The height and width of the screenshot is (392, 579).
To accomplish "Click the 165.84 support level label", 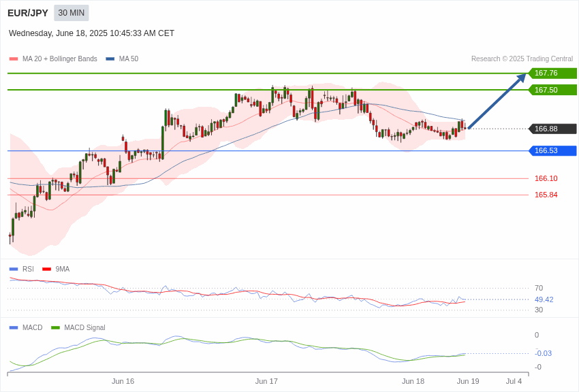I will click(546, 195).
